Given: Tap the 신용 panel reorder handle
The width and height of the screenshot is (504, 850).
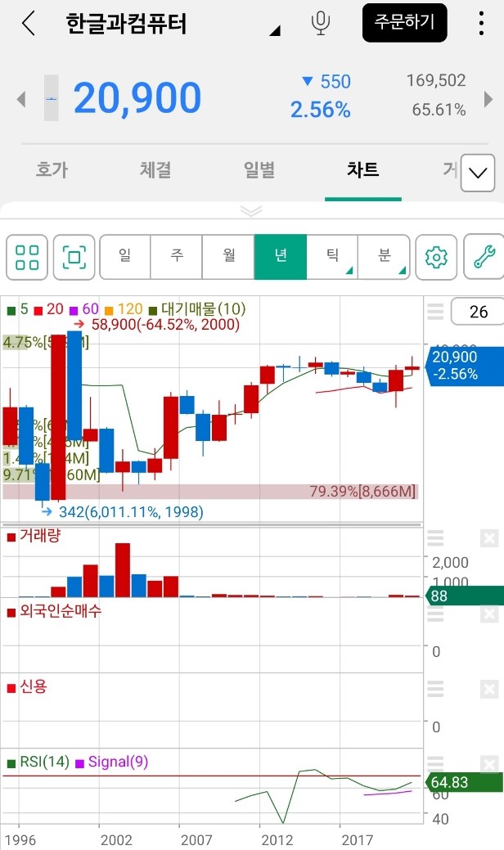Looking at the screenshot, I should pyautogui.click(x=435, y=689).
